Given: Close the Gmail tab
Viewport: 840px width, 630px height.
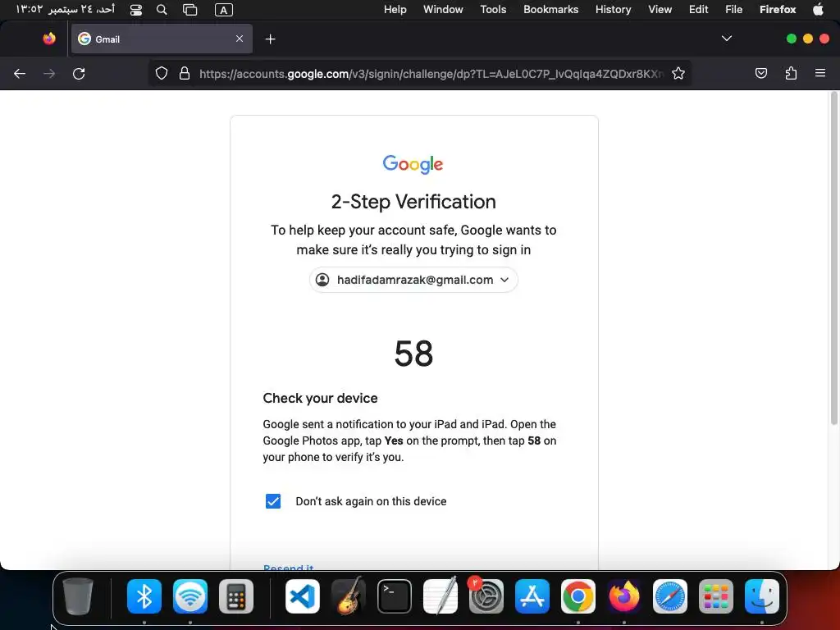Looking at the screenshot, I should click(x=240, y=39).
